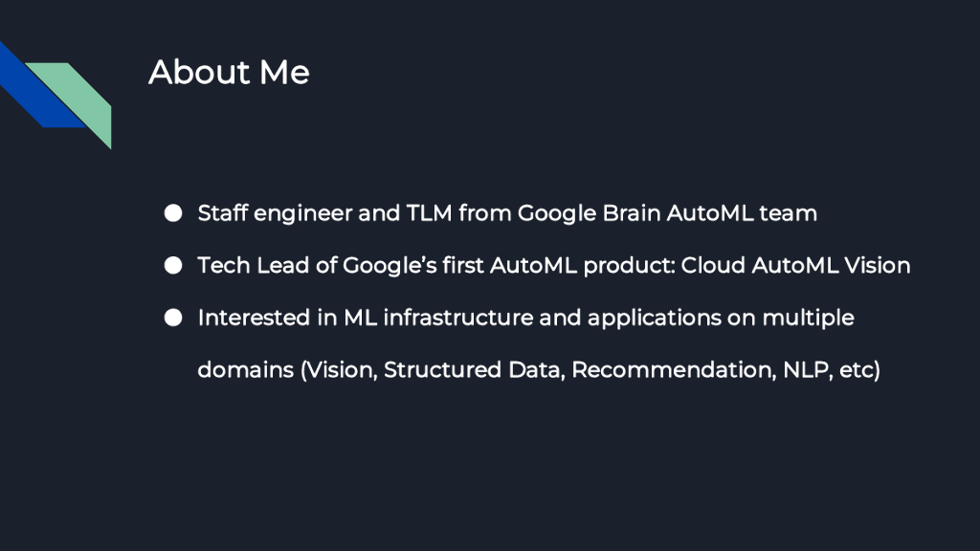Click "AutoML team" at end of first bullet
The width and height of the screenshot is (980, 551).
point(743,213)
